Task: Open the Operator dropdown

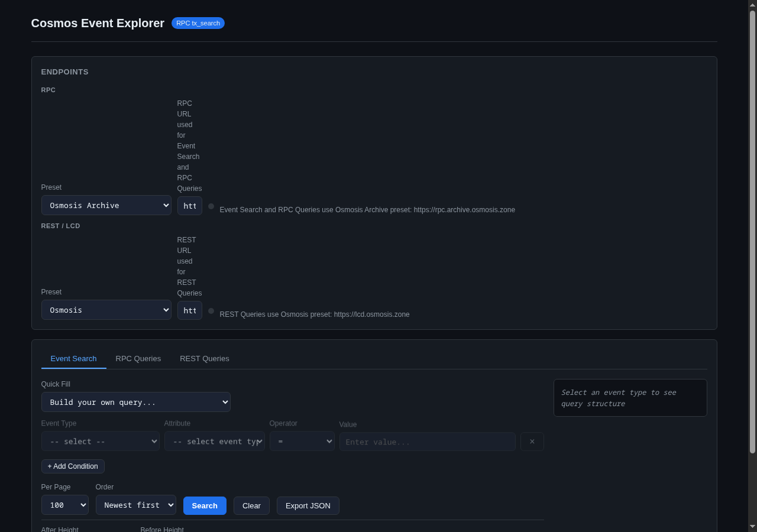Action: [302, 441]
